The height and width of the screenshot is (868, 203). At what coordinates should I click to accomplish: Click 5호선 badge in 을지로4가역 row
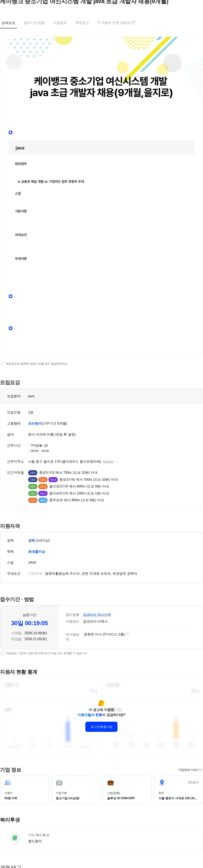tap(43, 493)
